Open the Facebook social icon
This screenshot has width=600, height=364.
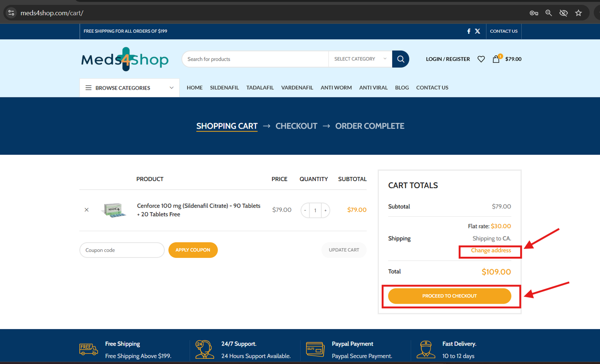[469, 31]
